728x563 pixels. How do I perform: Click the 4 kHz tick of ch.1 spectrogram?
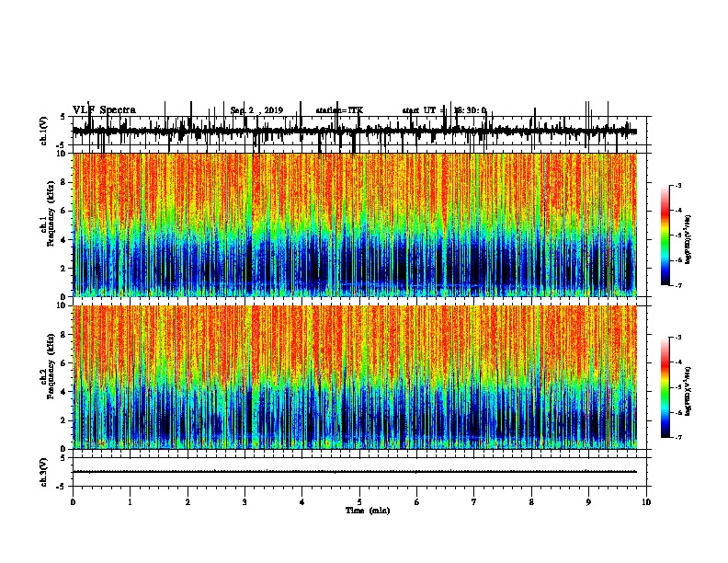click(x=64, y=240)
